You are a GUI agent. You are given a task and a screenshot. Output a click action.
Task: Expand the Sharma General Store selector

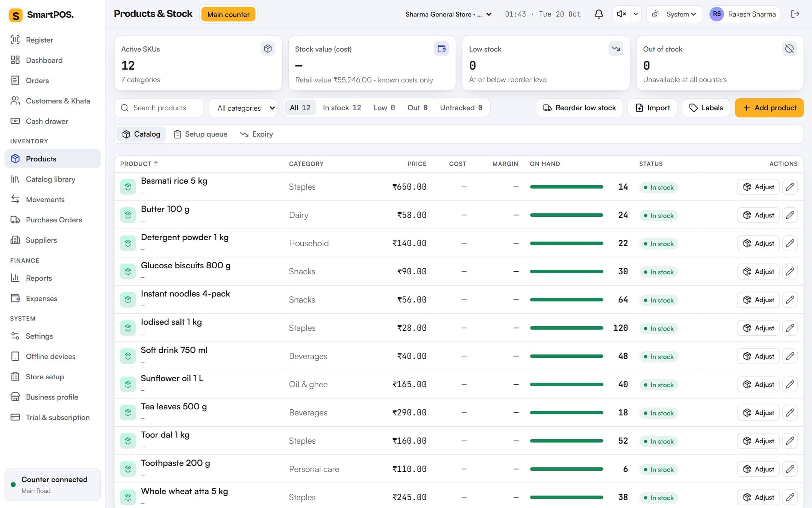pos(448,14)
